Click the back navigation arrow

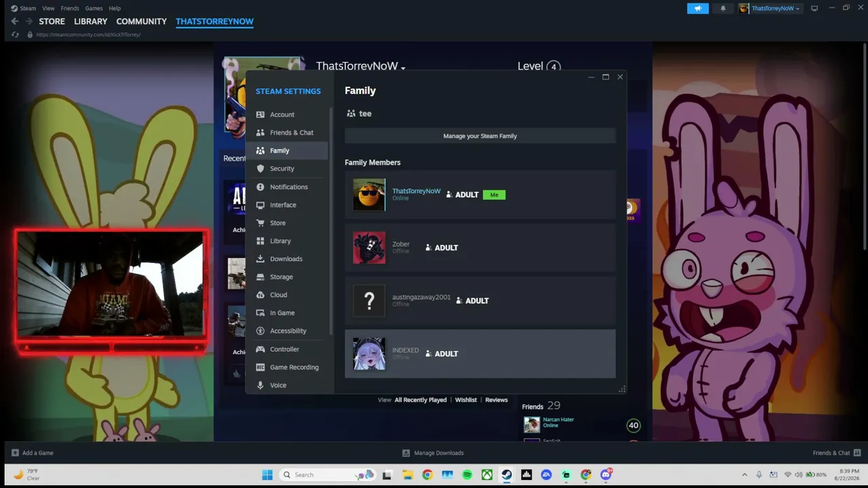15,22
